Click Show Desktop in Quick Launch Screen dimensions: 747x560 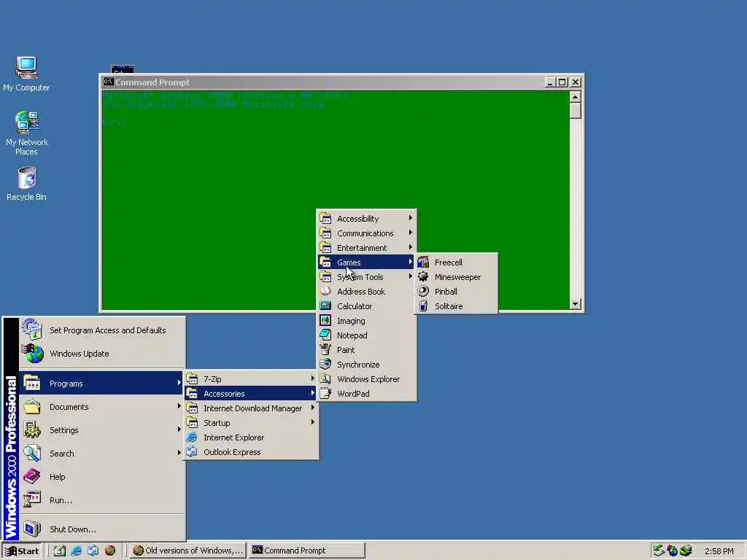(x=60, y=551)
